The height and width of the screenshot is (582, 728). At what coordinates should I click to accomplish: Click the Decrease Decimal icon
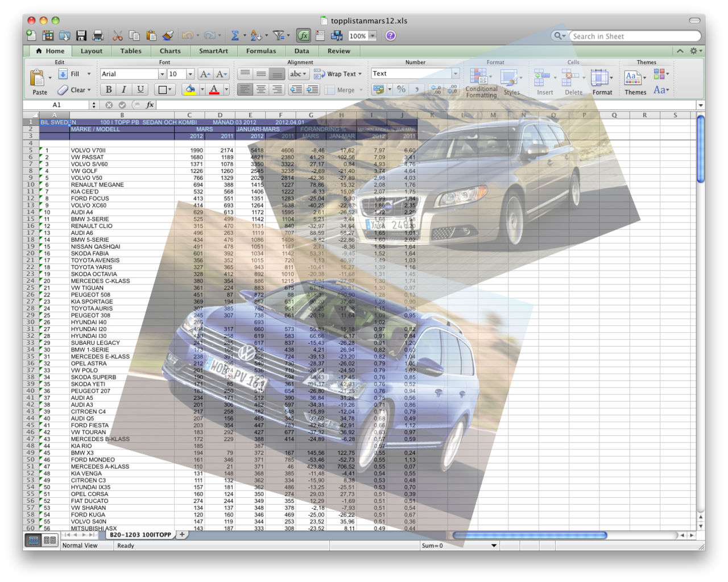tap(452, 89)
